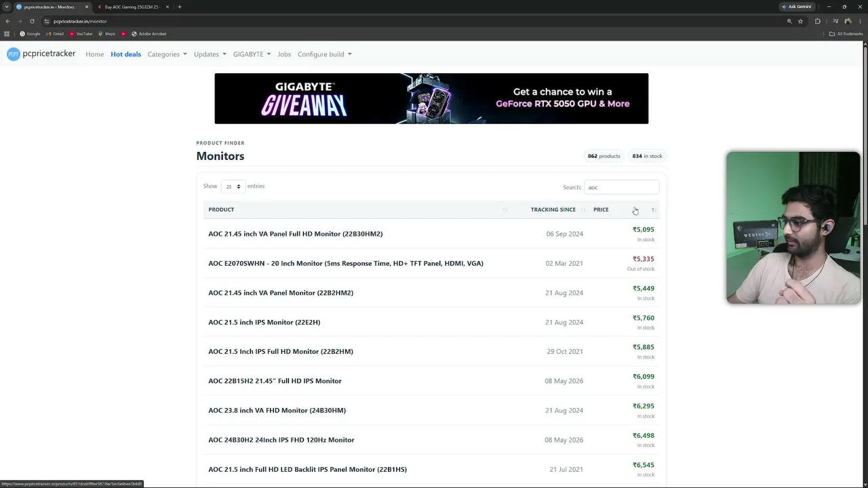
Task: Open AOC 21.5 Inch IPS Full HD 22B2HM
Action: [x=281, y=352]
